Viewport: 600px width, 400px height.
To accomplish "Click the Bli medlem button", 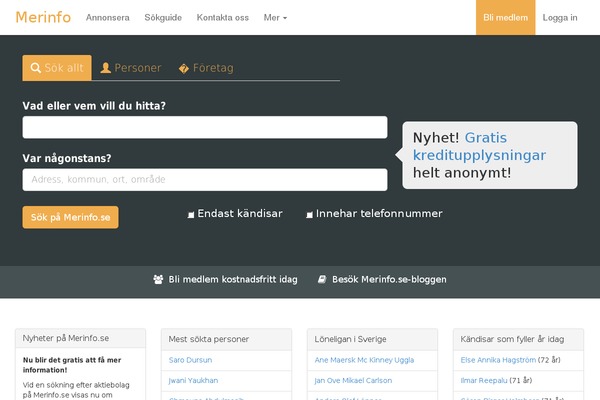I will pyautogui.click(x=505, y=18).
